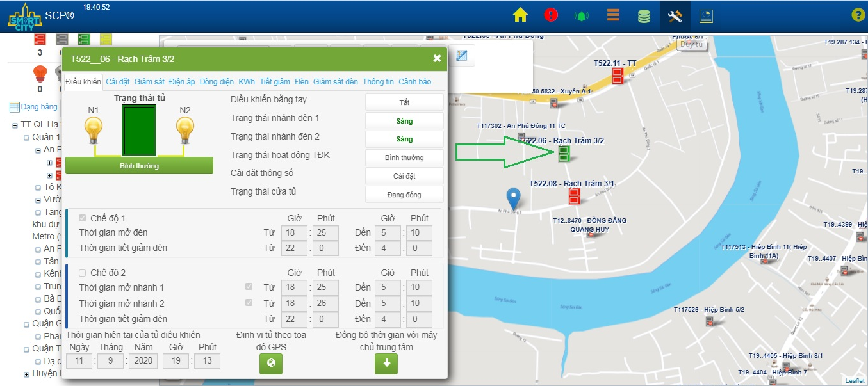Switch to the Điện áp tab
868x386 pixels.
coord(182,82)
